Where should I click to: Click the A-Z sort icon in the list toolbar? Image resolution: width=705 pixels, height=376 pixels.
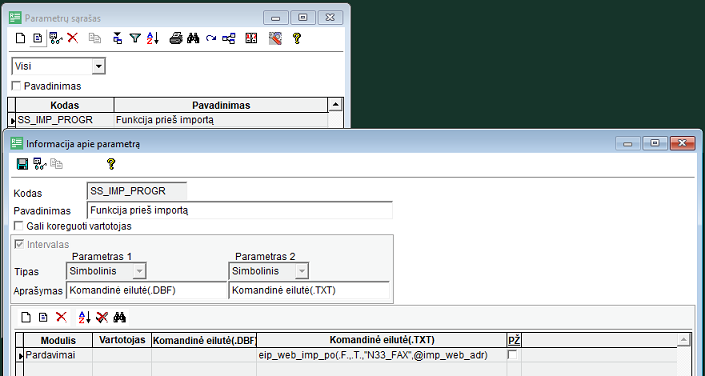pos(153,39)
